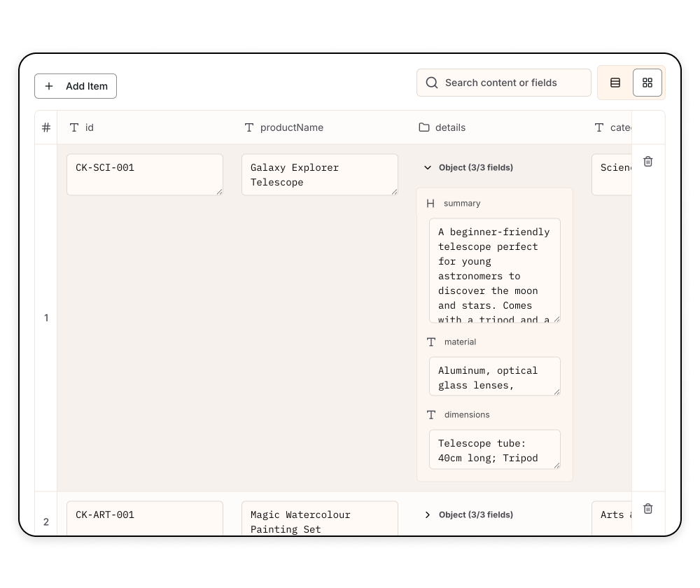
Task: Click the text icon beside dimensions
Action: 430,415
